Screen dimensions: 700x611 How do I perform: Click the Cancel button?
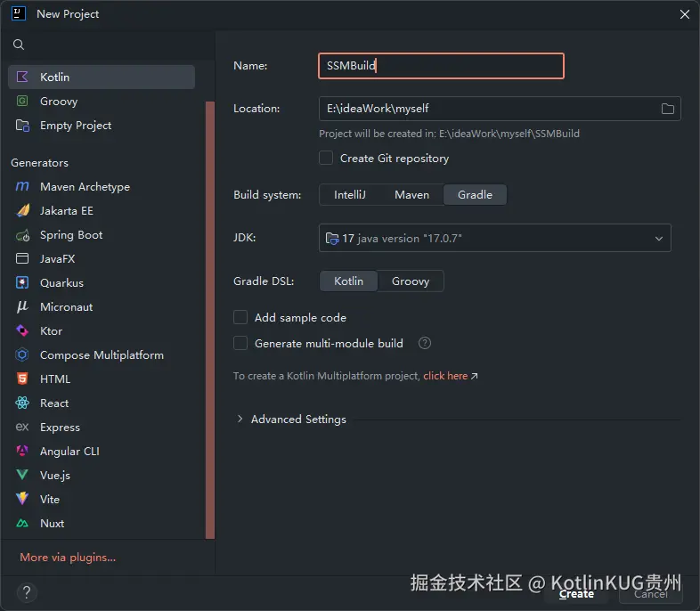point(651,594)
